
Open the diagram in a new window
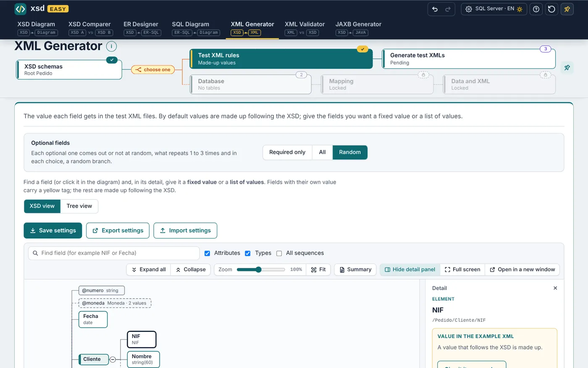pyautogui.click(x=522, y=270)
